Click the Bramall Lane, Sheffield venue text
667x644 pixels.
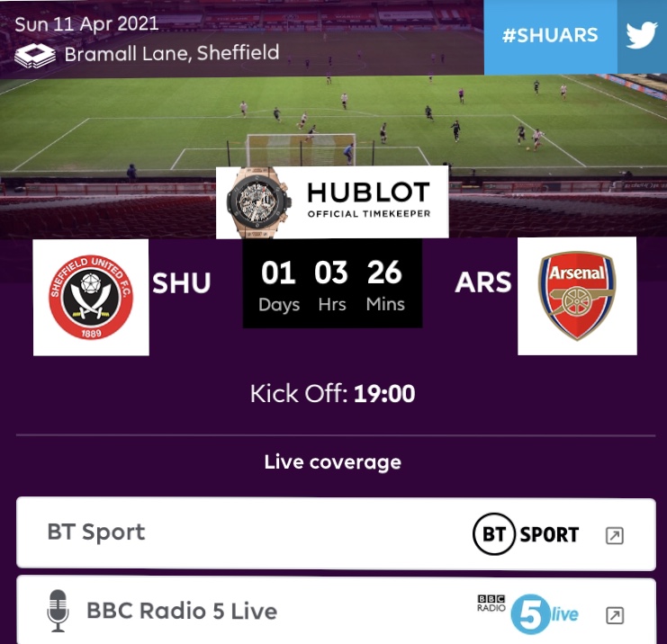tap(172, 54)
